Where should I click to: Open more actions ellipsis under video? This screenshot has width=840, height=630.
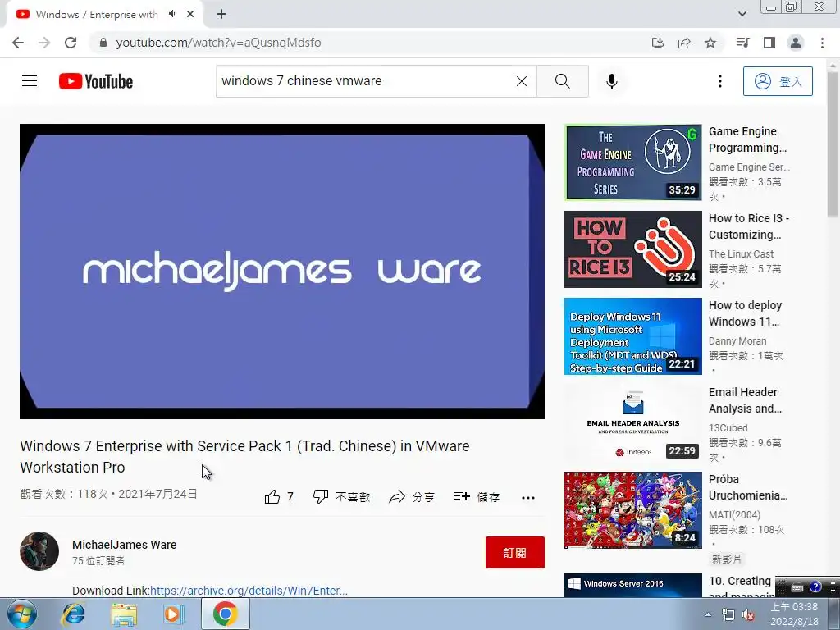point(528,498)
